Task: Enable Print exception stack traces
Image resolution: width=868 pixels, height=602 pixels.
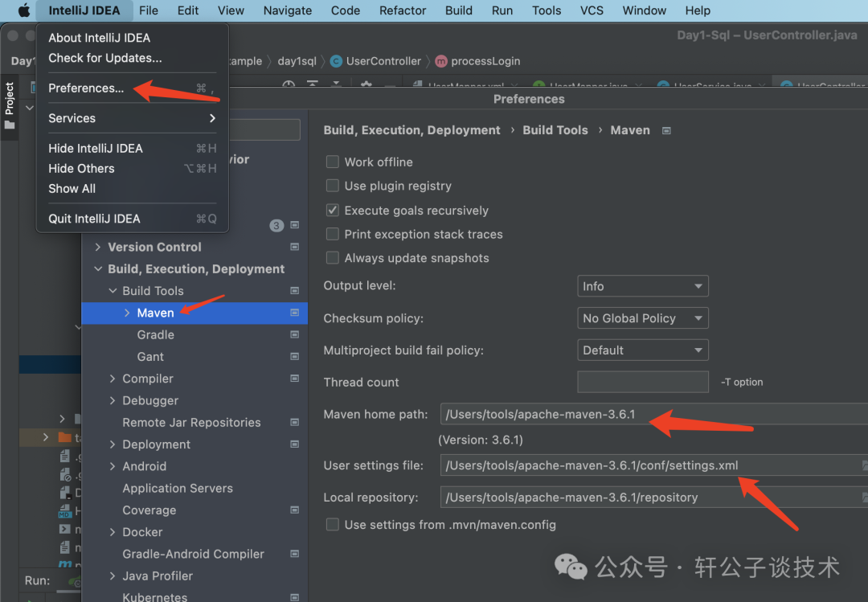Action: [332, 234]
